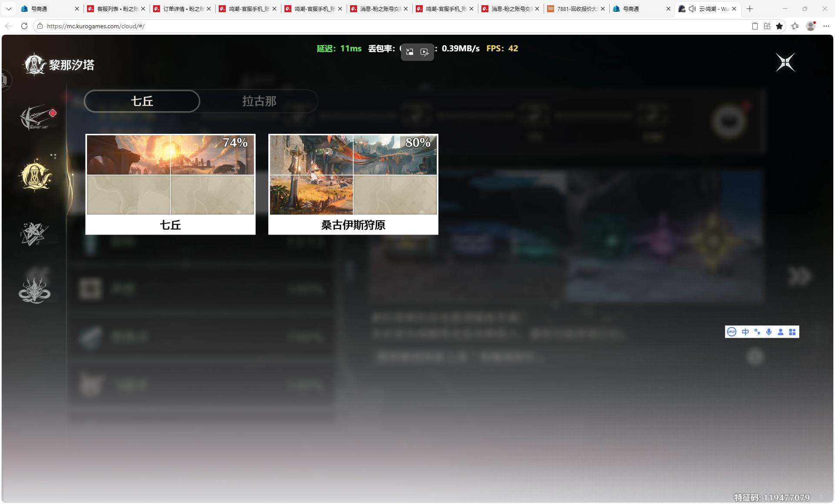Toggle the favorite star for this page
The width and height of the screenshot is (835, 504).
pyautogui.click(x=779, y=26)
